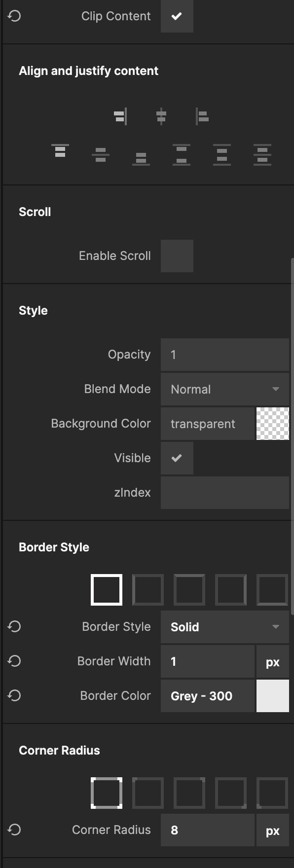Uncheck the Clip Content checkbox
Screen dimensions: 294x868
pyautogui.click(x=177, y=16)
